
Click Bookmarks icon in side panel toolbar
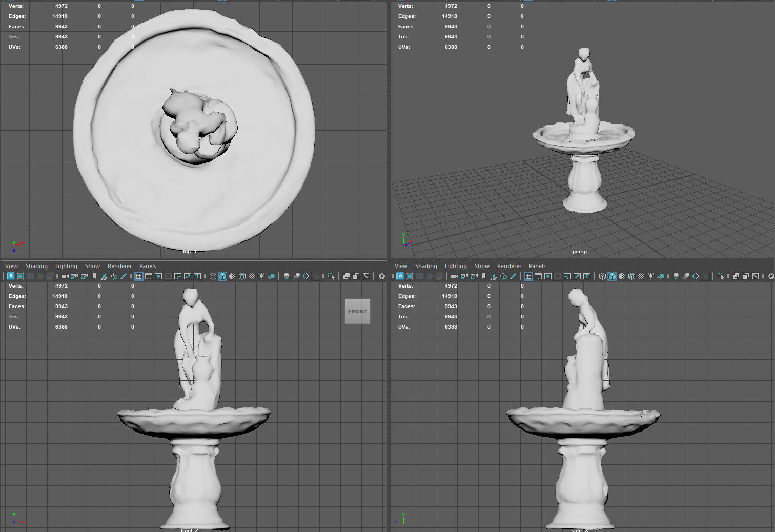[484, 276]
